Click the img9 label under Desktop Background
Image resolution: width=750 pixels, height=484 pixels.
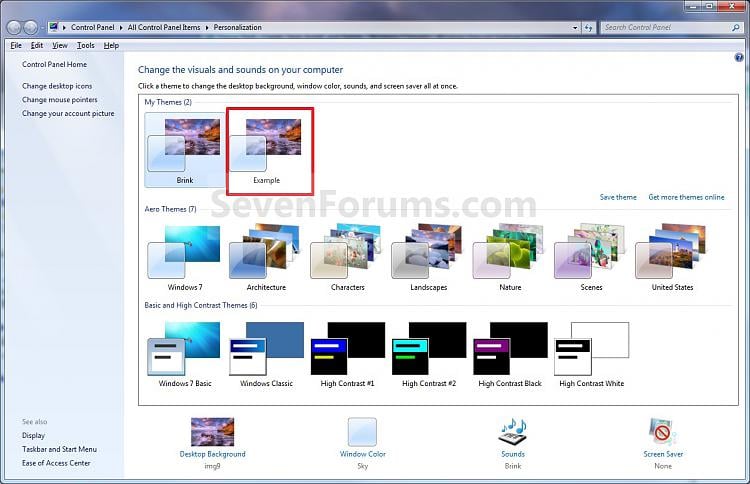point(212,466)
